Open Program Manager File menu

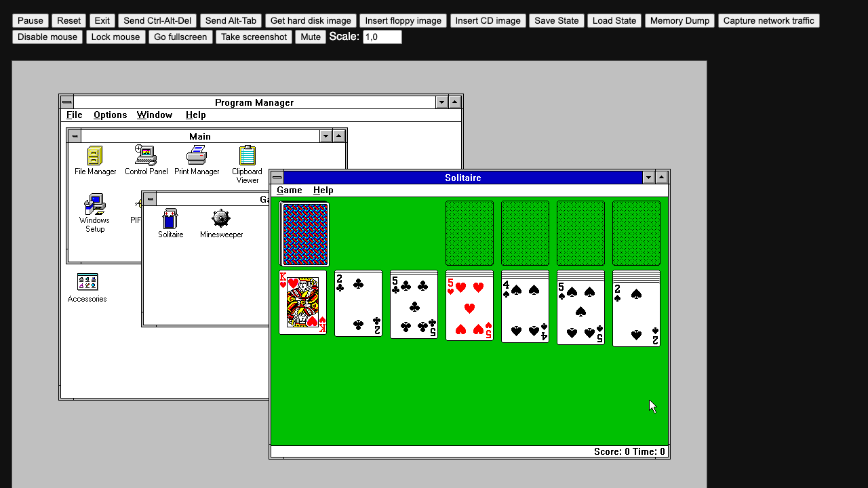click(x=75, y=115)
